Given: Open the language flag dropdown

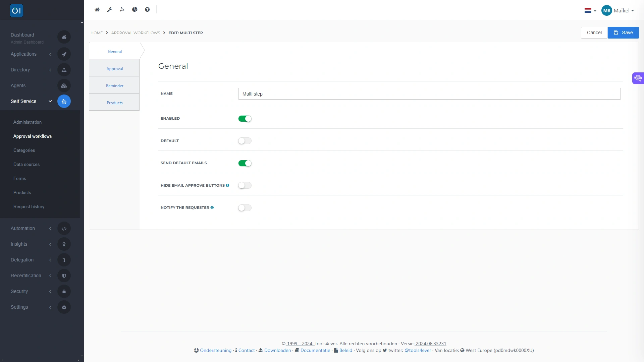Looking at the screenshot, I should click(590, 11).
